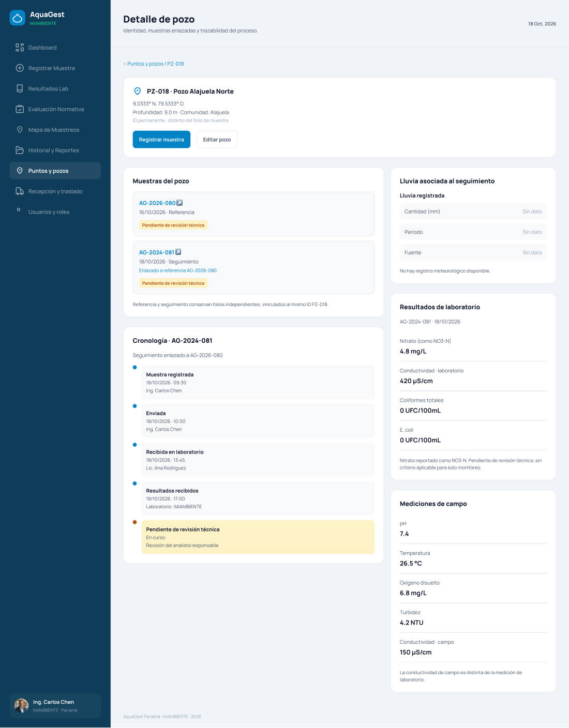Image resolution: width=569 pixels, height=728 pixels.
Task: Open Usuarios y roles menu item
Action: pyautogui.click(x=55, y=212)
